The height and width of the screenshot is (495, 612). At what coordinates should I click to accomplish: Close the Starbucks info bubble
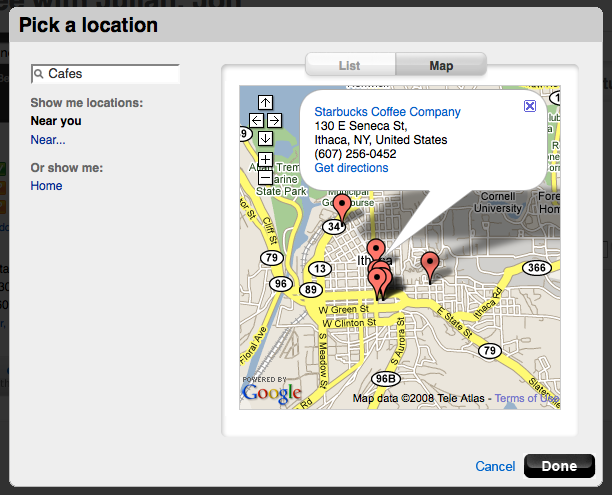click(530, 106)
